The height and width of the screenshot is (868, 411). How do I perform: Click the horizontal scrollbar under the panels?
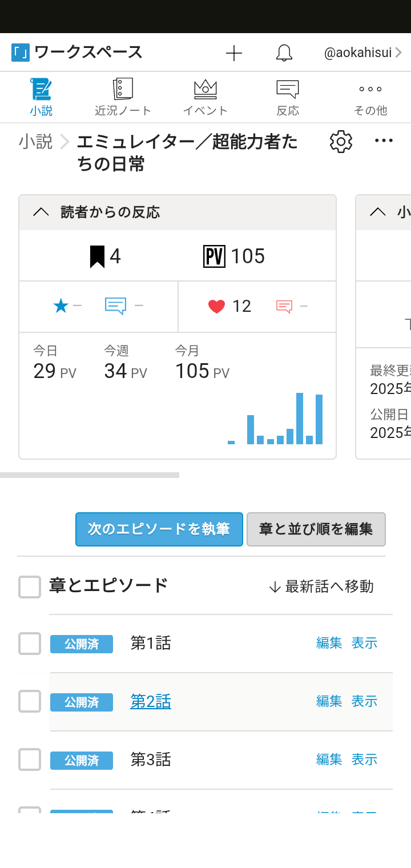tap(90, 475)
